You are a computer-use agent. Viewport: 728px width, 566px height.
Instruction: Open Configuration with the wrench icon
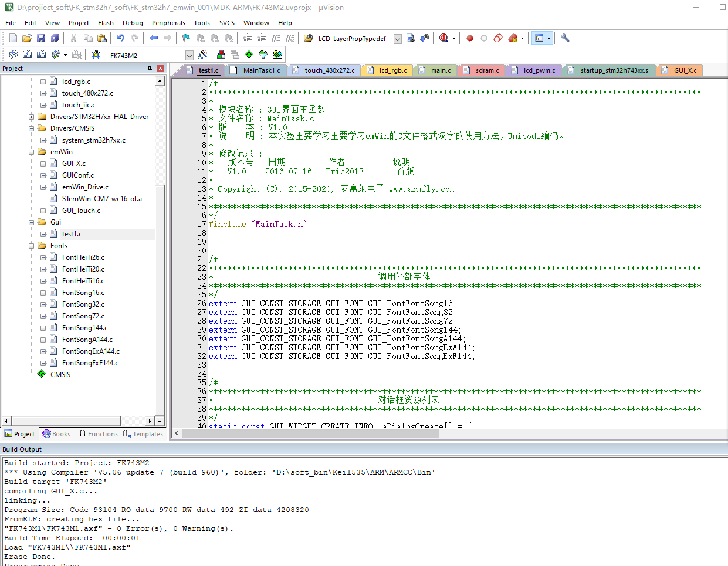point(565,38)
